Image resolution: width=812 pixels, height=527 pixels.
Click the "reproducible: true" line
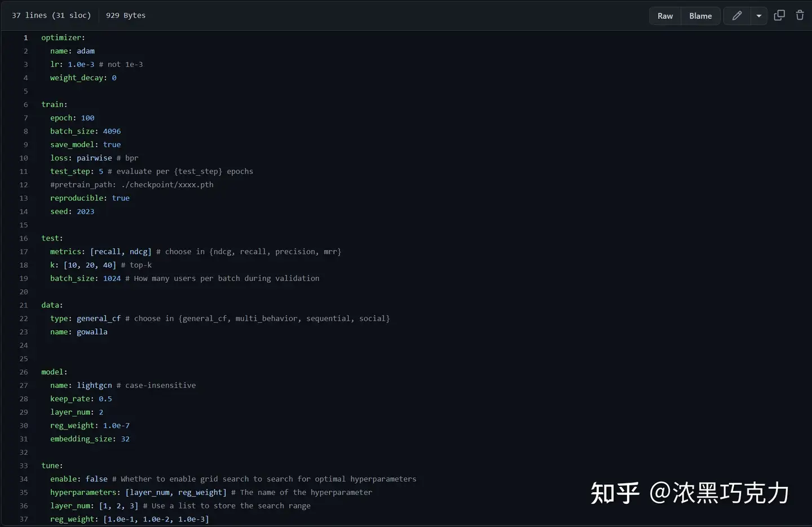point(90,198)
